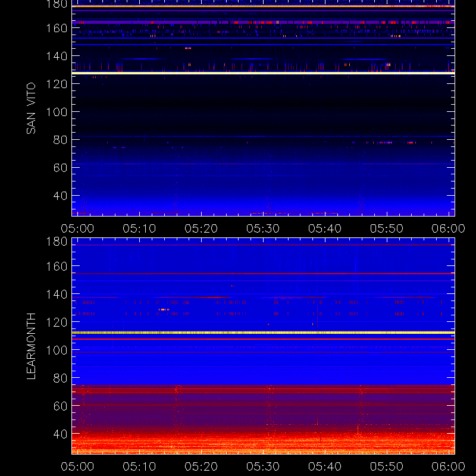Select the 40 tick label in San Vito plot
Screen dimensions: 476x476
pos(60,196)
